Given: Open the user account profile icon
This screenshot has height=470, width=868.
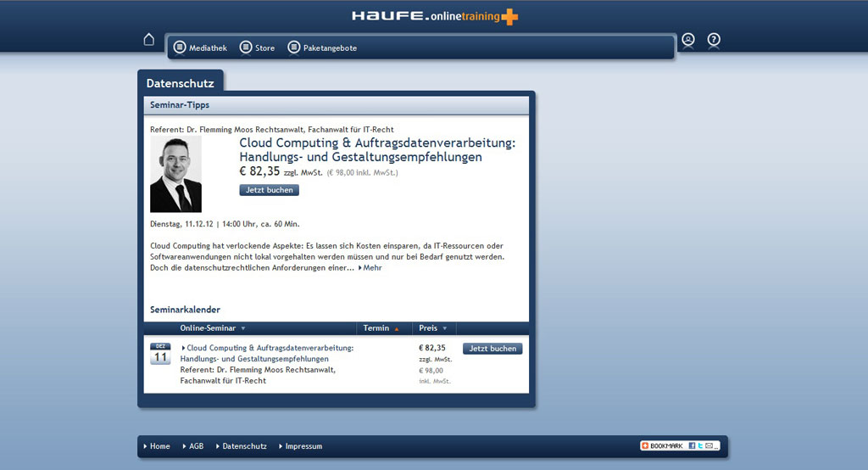Looking at the screenshot, I should tap(688, 39).
